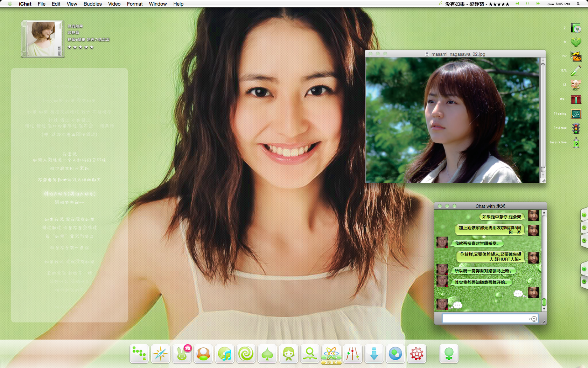
Task: Open the View menu
Action: [x=72, y=4]
